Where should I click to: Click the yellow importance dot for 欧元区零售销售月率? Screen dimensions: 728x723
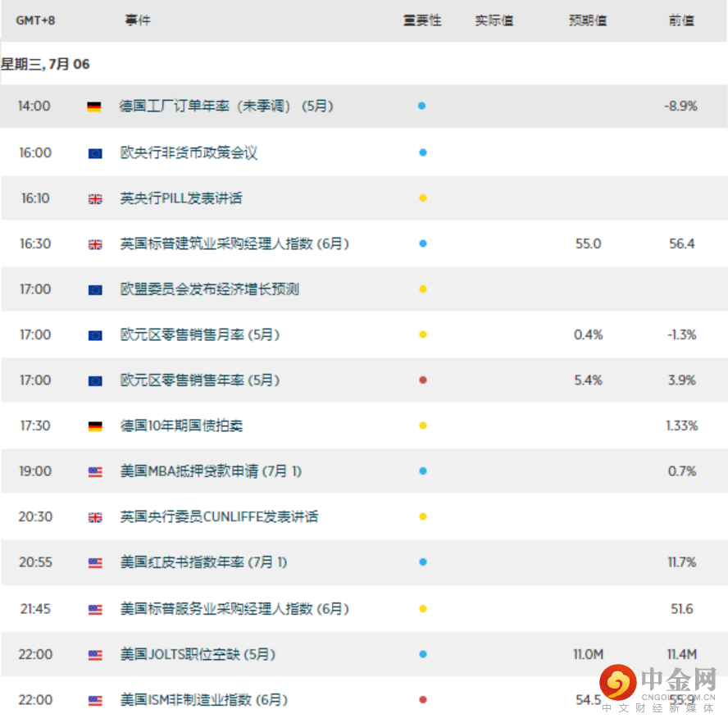tap(423, 334)
